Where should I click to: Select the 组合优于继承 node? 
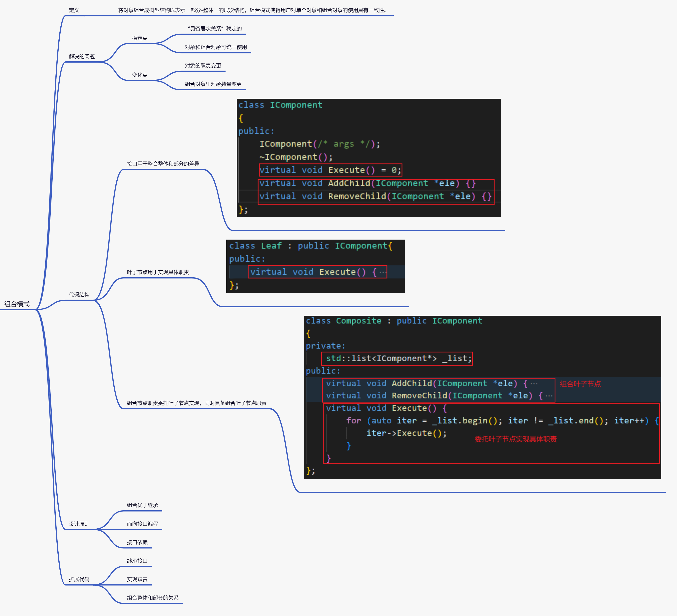coord(142,505)
